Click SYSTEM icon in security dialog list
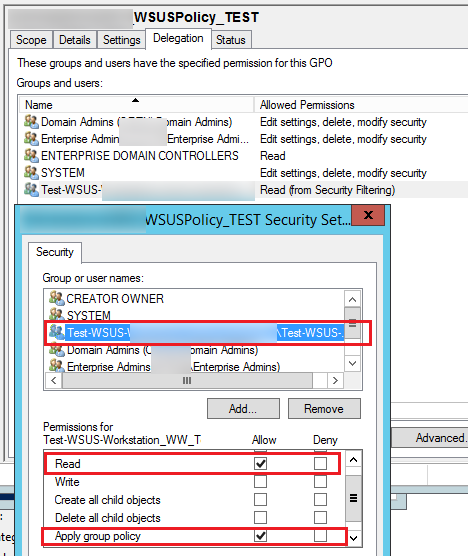Screen dimensions: 468x556 pyautogui.click(x=57, y=315)
